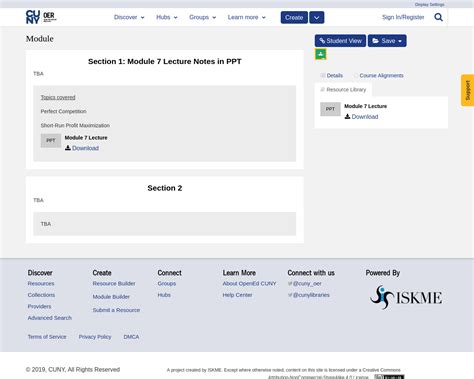Download Module 7 Lecture from Resource Library

(361, 117)
